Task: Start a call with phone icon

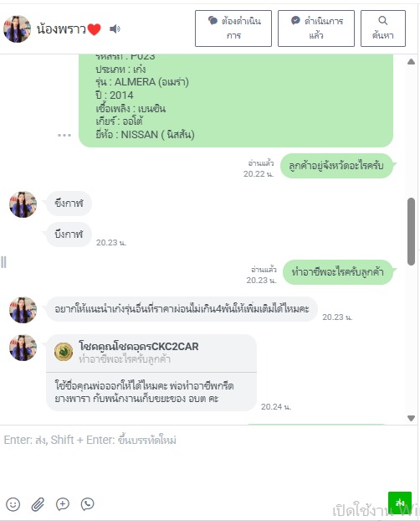Action: point(88,504)
